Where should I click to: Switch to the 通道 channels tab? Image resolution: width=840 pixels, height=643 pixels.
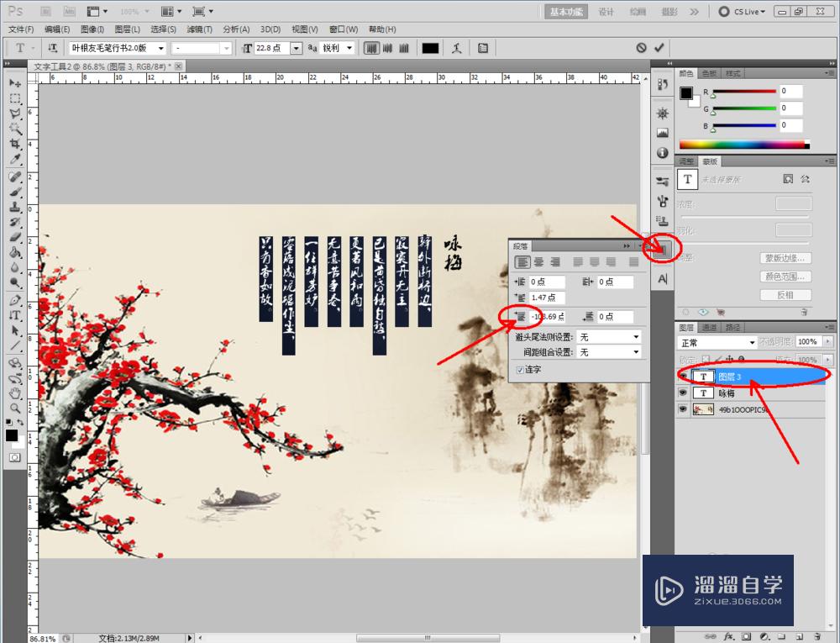709,328
